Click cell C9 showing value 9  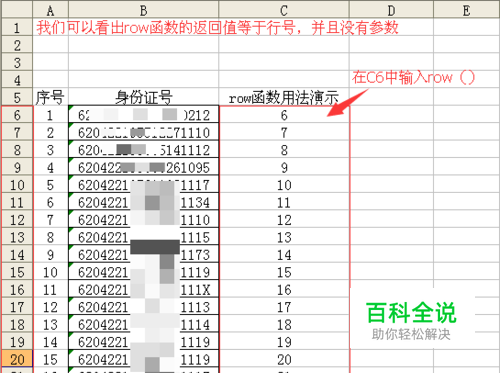[284, 167]
